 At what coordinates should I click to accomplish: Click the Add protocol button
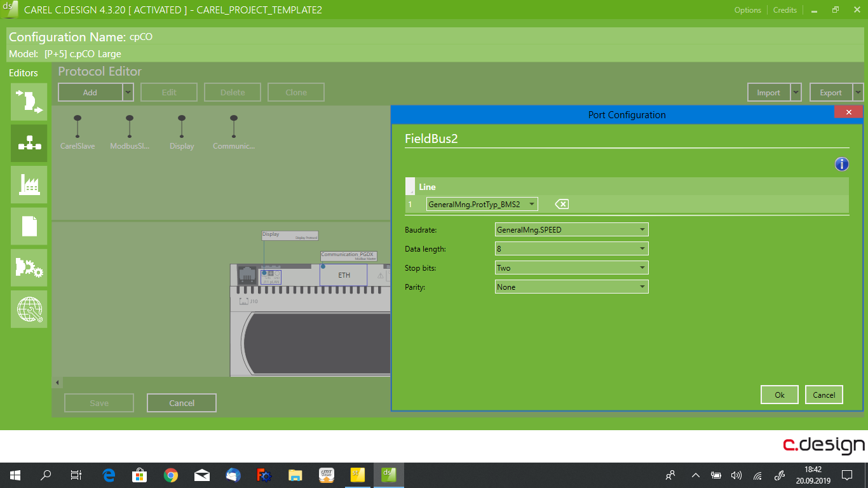pyautogui.click(x=90, y=92)
